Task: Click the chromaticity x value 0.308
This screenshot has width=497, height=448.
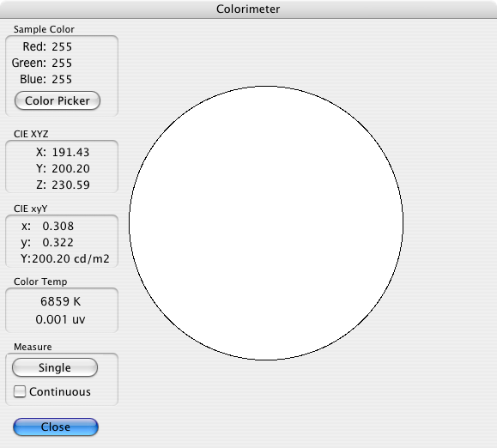Action: click(x=58, y=227)
